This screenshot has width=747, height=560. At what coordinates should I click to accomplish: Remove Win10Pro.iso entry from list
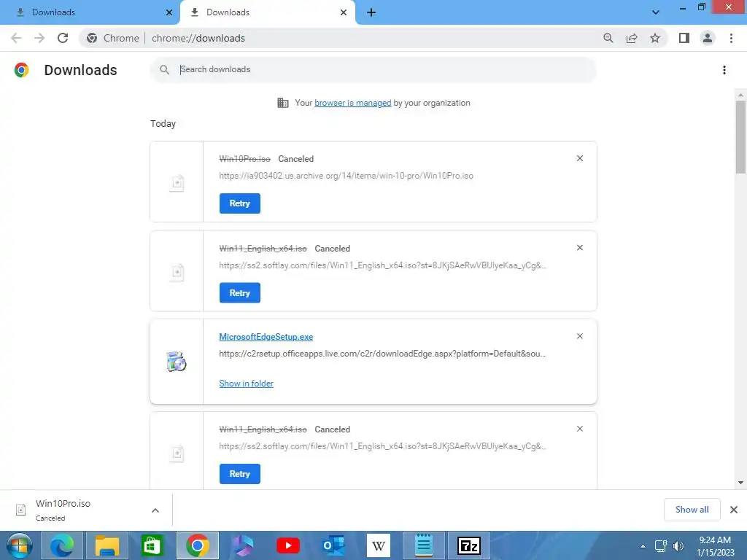pos(580,158)
